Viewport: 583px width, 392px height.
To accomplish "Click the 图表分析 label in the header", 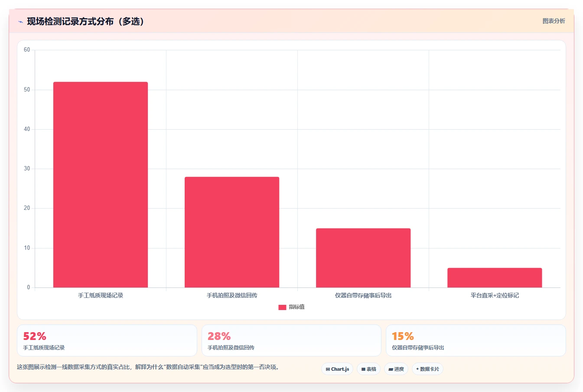I will (554, 21).
